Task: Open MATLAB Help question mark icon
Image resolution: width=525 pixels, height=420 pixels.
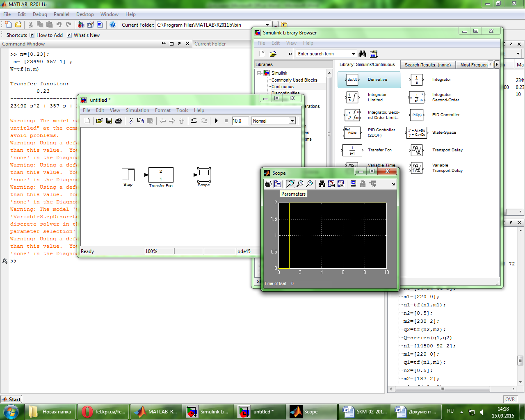Action: [x=113, y=25]
